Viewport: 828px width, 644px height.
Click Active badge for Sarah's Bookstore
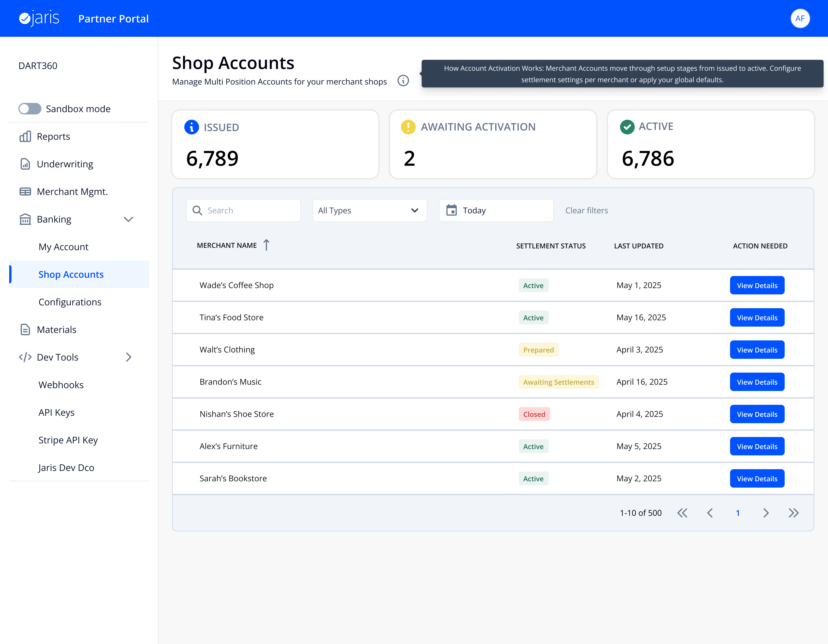click(533, 479)
